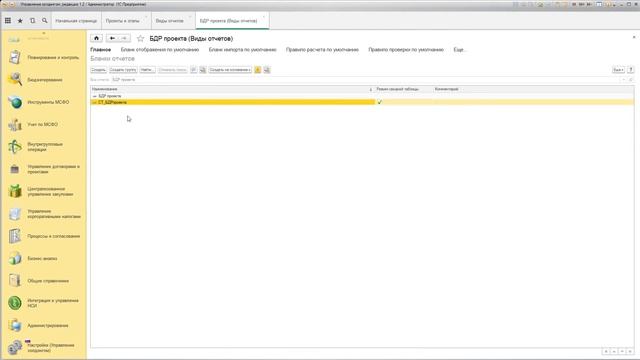Click icon left of Создать на основании
This screenshot has width=640, height=360.
(203, 70)
